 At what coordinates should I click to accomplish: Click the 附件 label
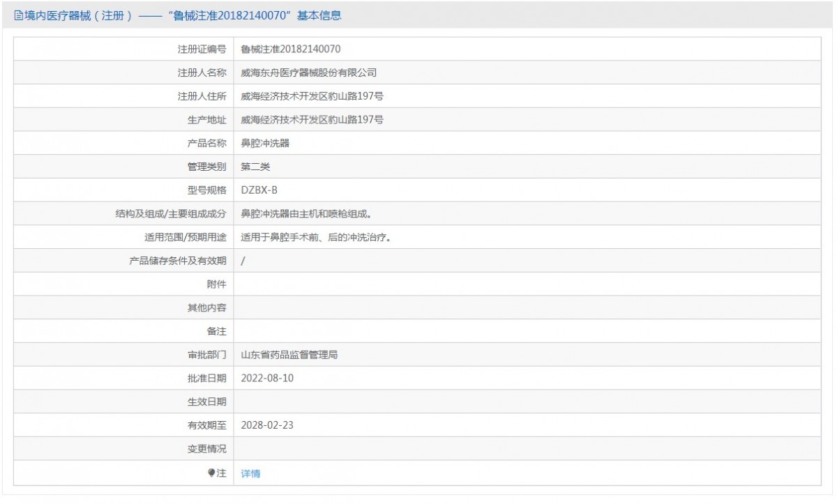click(x=217, y=284)
